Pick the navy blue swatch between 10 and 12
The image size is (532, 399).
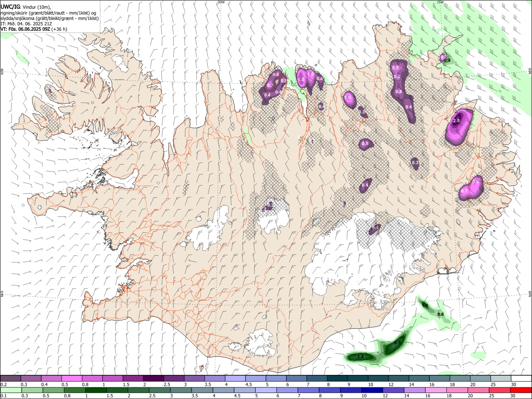371,390
